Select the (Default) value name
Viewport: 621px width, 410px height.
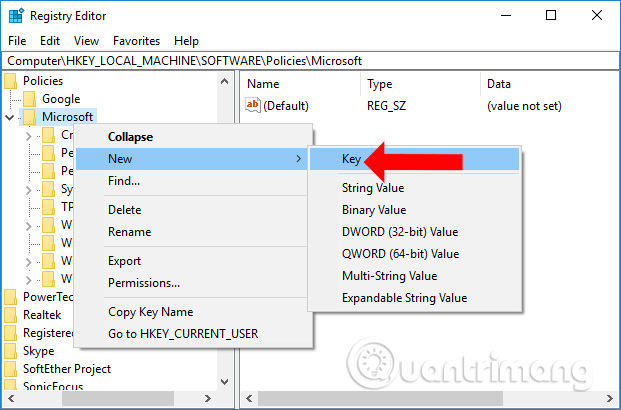tap(286, 106)
